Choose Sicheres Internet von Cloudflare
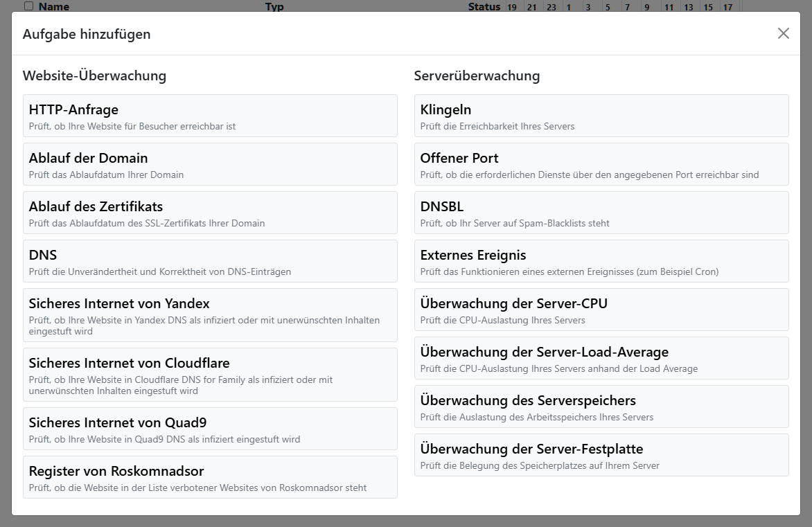The image size is (812, 527). pos(210,375)
